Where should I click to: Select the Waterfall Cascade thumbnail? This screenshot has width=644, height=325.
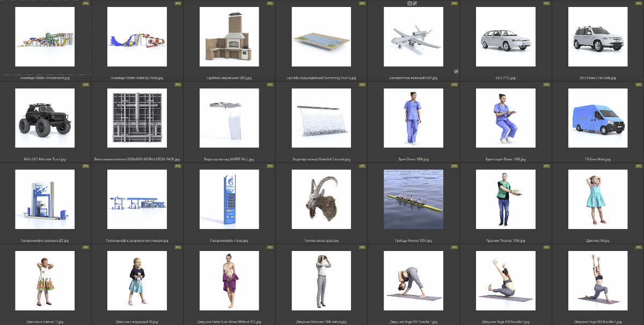tap(321, 118)
